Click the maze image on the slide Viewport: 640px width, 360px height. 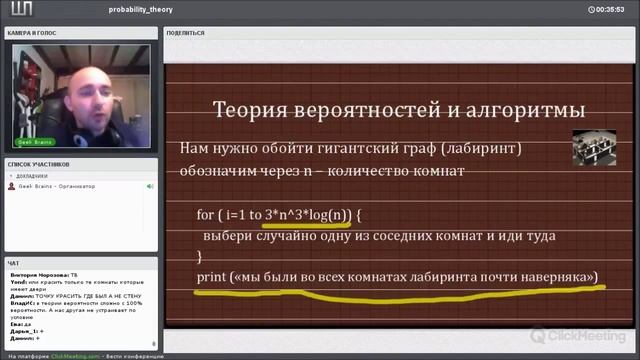tap(594, 147)
